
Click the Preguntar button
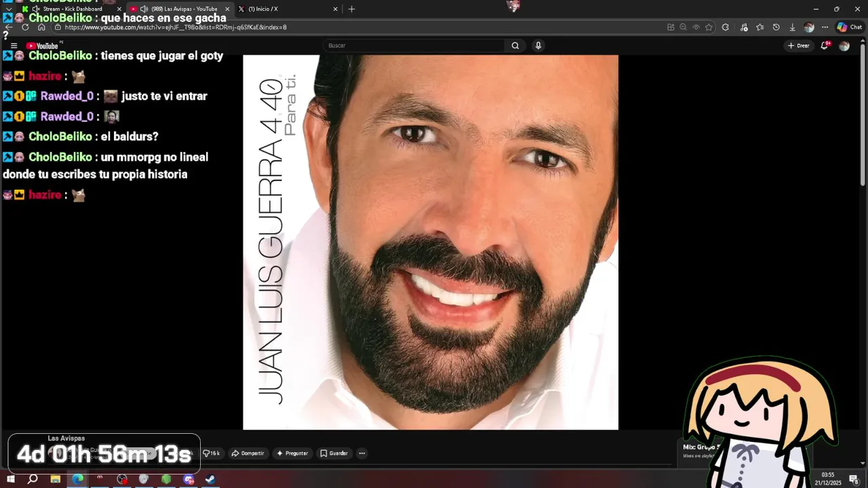point(292,453)
